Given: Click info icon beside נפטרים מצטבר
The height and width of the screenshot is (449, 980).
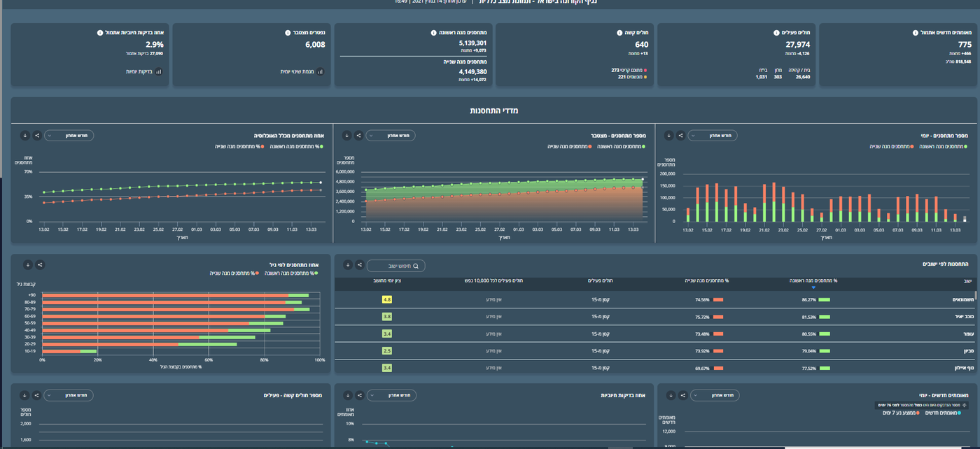Looking at the screenshot, I should [x=288, y=33].
